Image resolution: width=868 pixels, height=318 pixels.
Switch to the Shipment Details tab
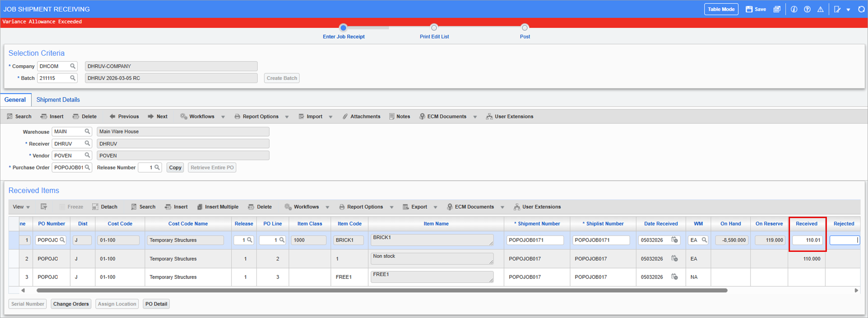(58, 100)
